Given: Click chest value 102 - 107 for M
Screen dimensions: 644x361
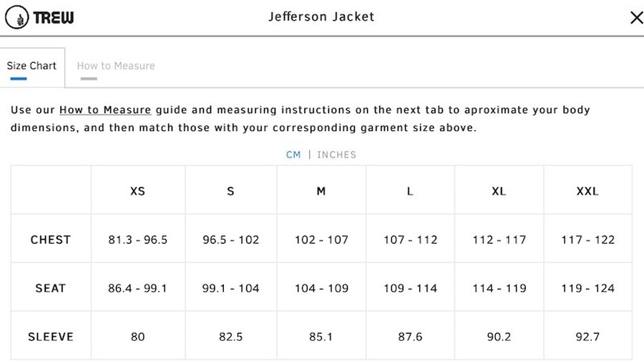Looking at the screenshot, I should (321, 239).
